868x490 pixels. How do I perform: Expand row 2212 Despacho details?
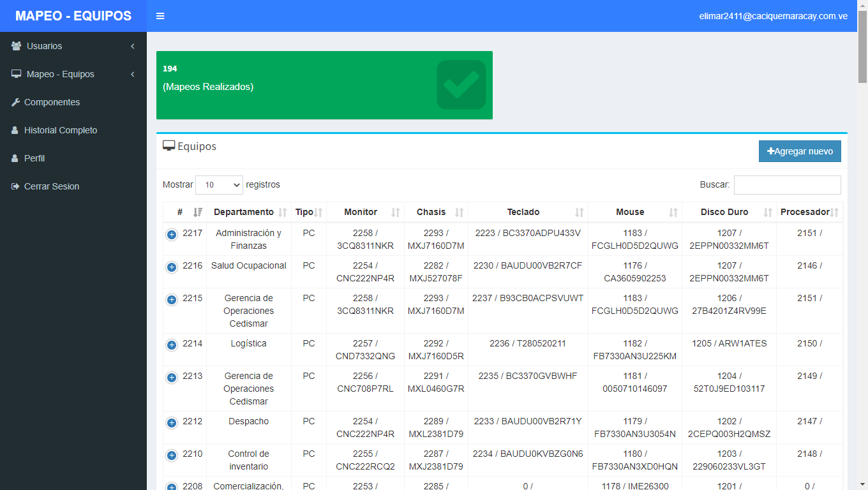point(172,423)
